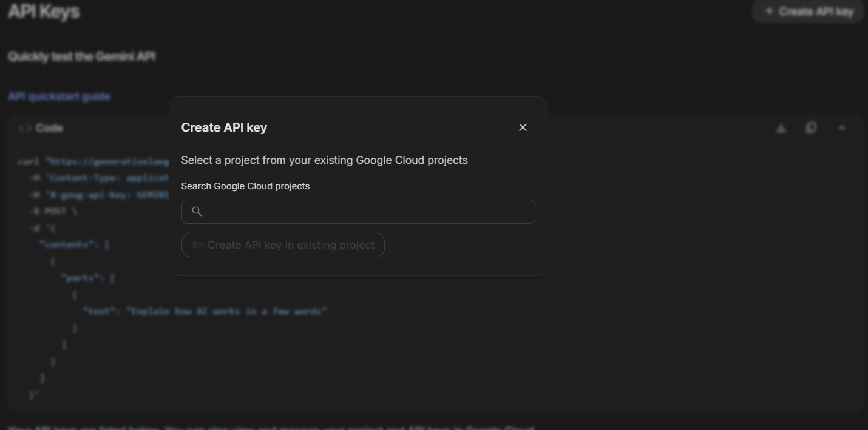Click the Code brackets icon
This screenshot has width=868, height=430.
pos(25,128)
